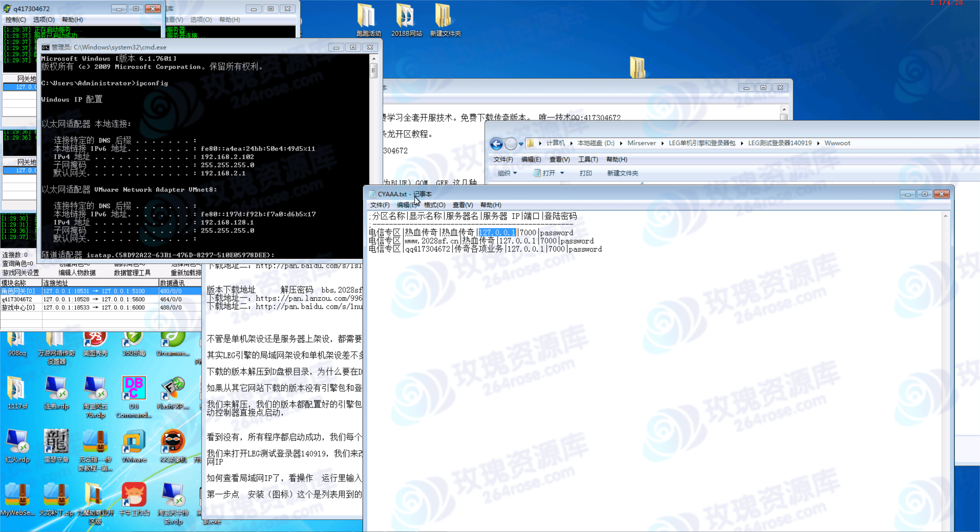The image size is (980, 532).
Task: Open 红火.rdp remote desktop file
Action: [17, 446]
